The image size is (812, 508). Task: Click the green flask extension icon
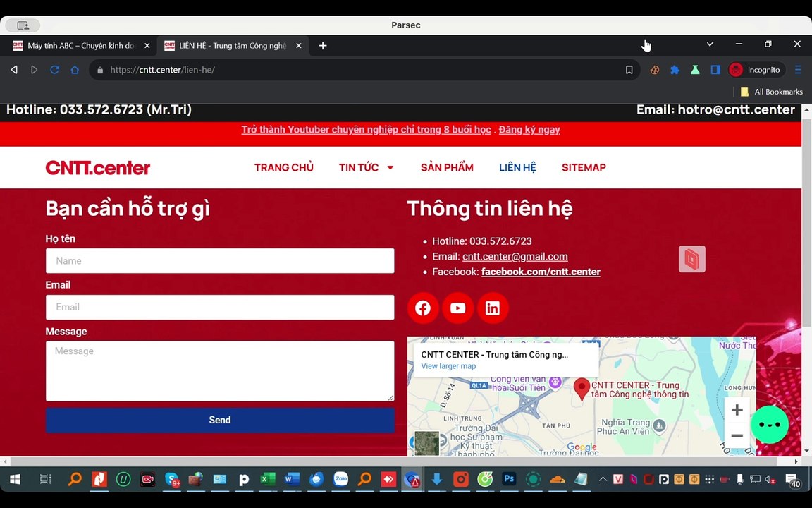pyautogui.click(x=695, y=70)
